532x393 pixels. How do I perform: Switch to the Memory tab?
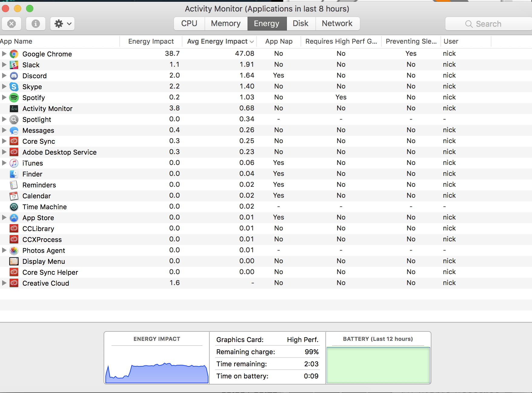point(226,24)
